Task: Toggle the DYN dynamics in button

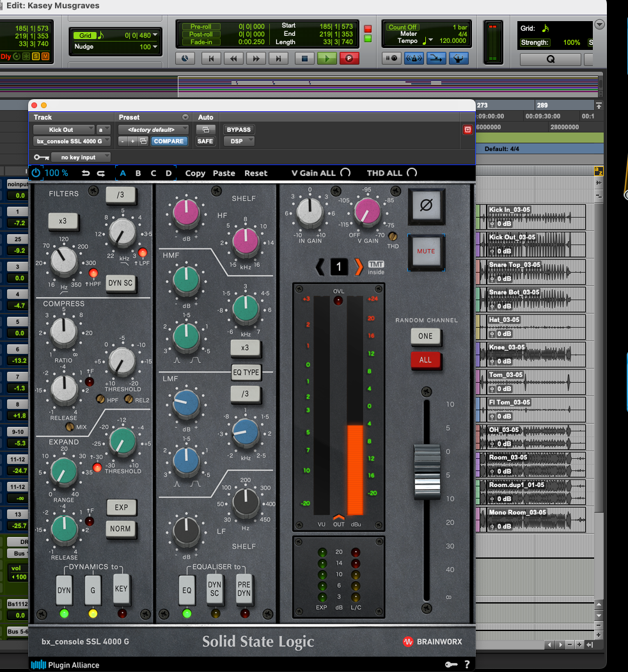Action: (x=64, y=590)
